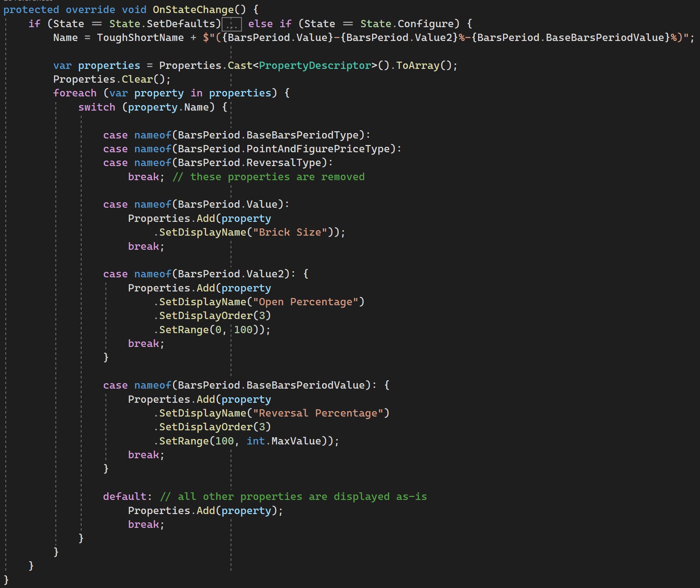Viewport: 700px width, 588px height.
Task: Click the foreach keyword
Action: point(75,93)
